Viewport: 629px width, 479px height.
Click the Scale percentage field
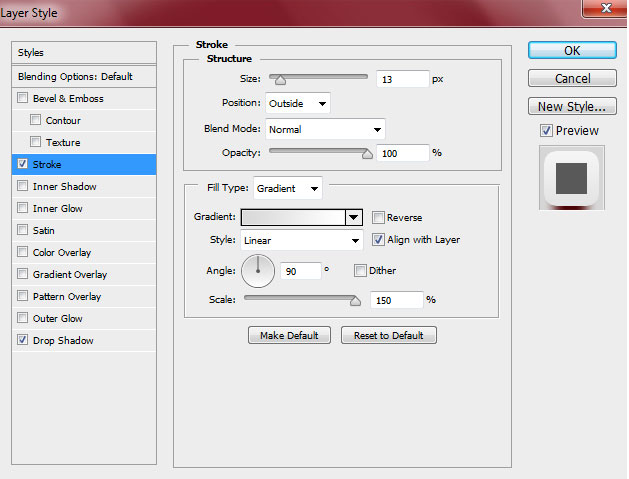click(397, 300)
